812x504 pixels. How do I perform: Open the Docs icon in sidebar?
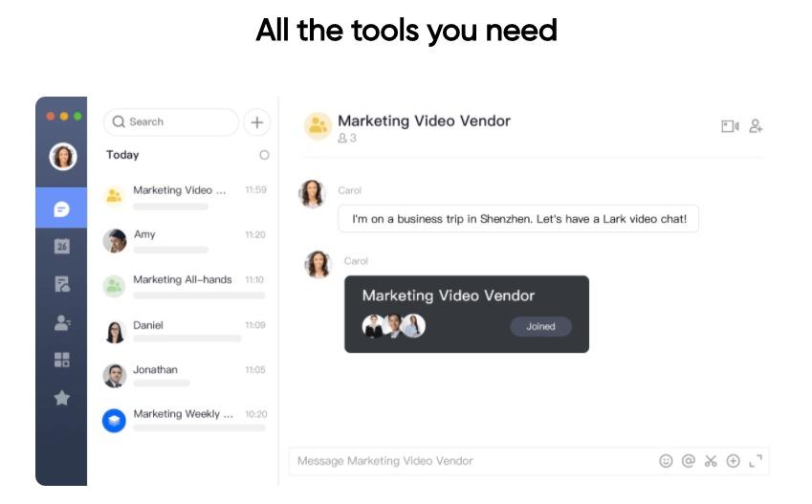pos(61,284)
